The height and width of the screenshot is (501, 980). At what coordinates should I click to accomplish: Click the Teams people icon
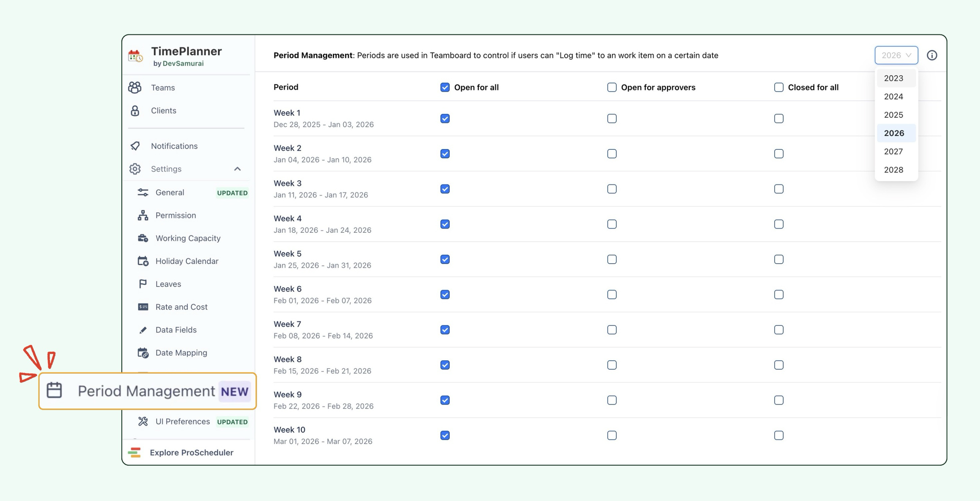[135, 87]
